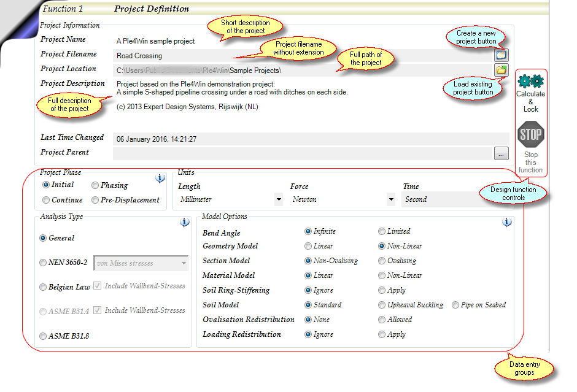Screen dimensions: 577x392
Task: Select the Belgian Law analysis type
Action: [x=43, y=287]
